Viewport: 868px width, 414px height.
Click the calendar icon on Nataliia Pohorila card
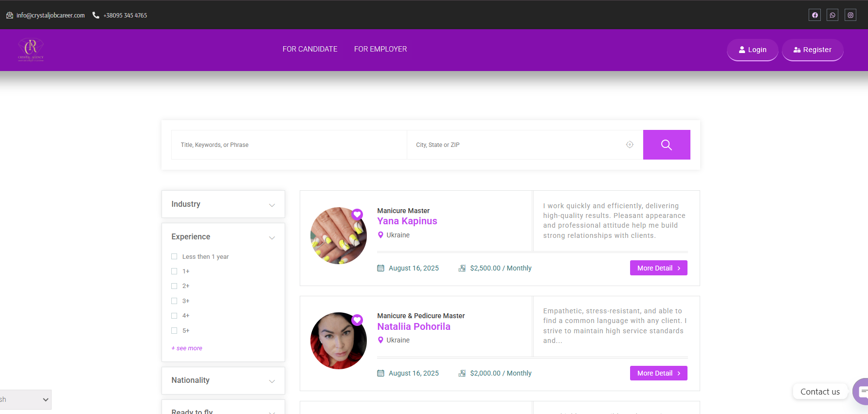(380, 373)
